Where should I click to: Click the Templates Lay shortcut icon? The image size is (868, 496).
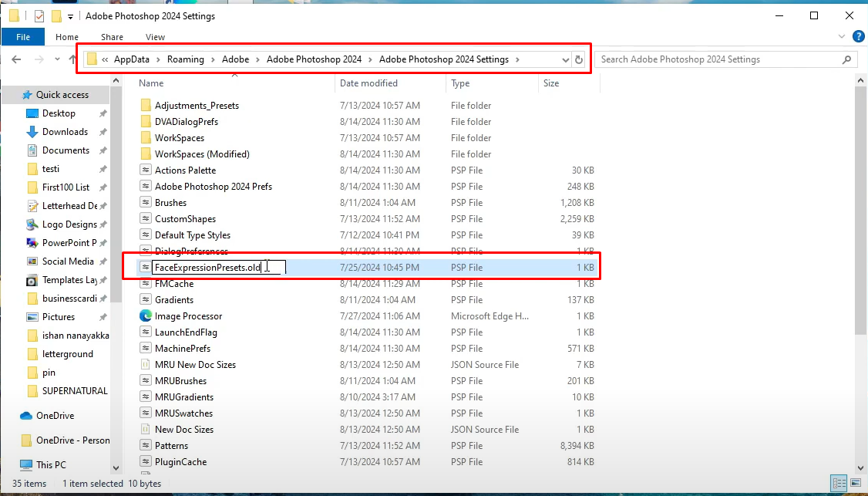pos(32,280)
